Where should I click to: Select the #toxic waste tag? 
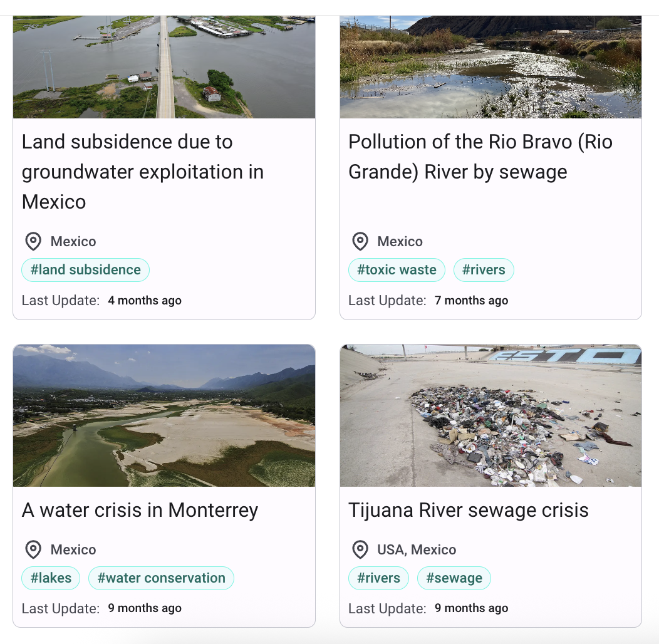397,270
